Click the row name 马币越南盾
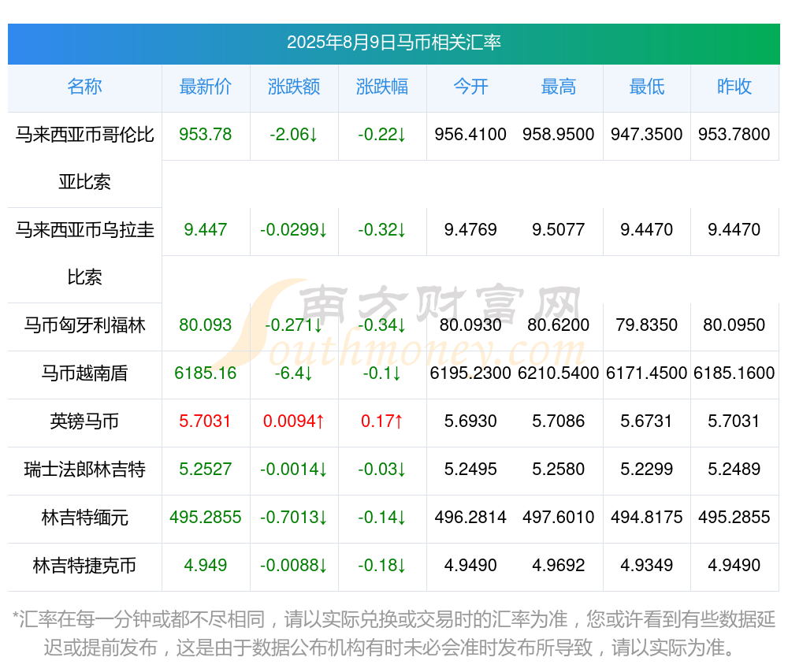The image size is (788, 672). (x=84, y=373)
